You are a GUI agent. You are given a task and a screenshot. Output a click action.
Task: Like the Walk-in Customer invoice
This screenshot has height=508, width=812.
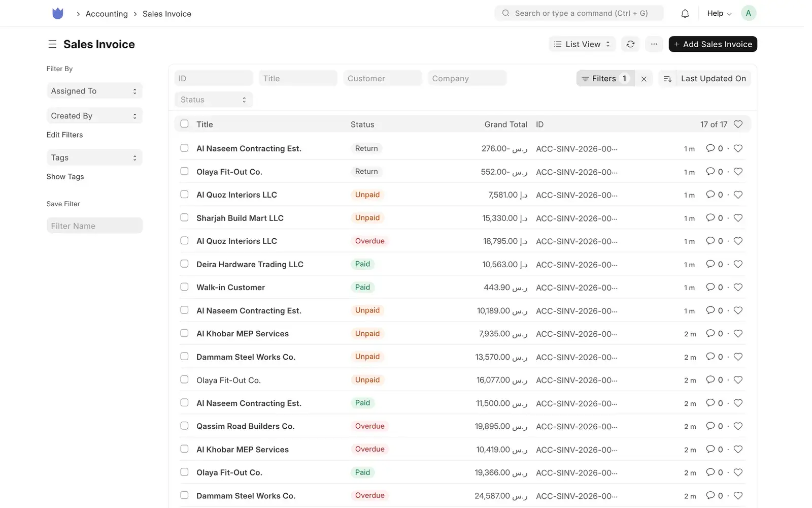[738, 288]
